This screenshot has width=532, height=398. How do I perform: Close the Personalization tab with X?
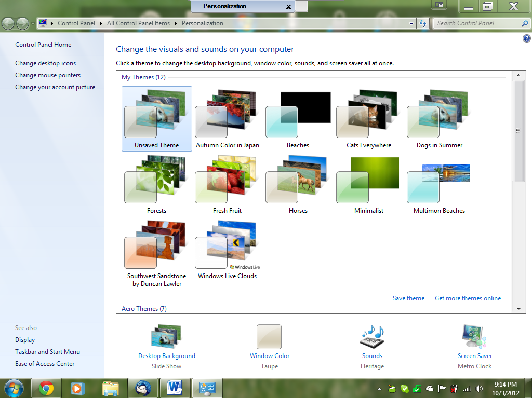click(x=288, y=6)
